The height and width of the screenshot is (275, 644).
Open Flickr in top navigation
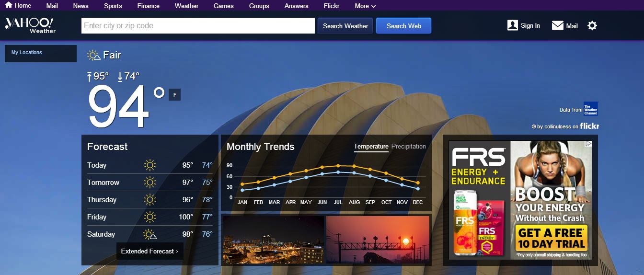coord(332,6)
